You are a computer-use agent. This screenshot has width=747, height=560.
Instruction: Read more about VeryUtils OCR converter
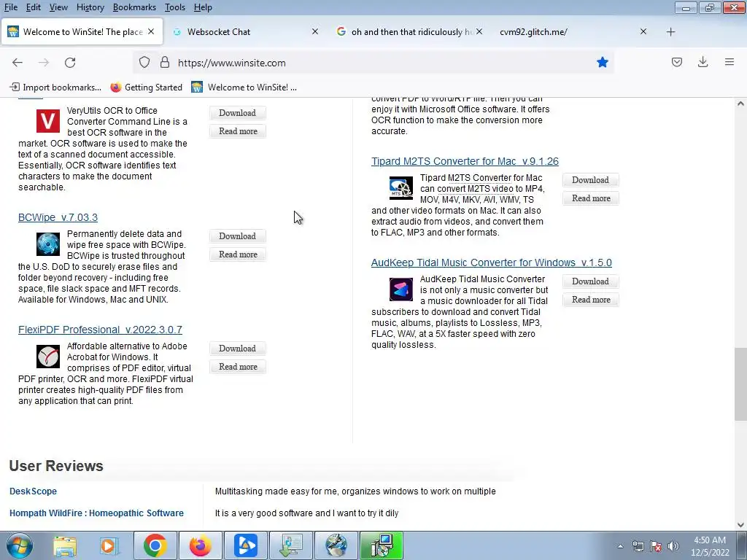(237, 131)
